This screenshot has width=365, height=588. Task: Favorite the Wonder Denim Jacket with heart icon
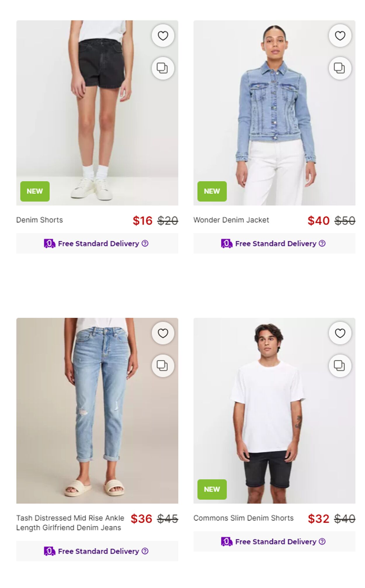(x=340, y=36)
